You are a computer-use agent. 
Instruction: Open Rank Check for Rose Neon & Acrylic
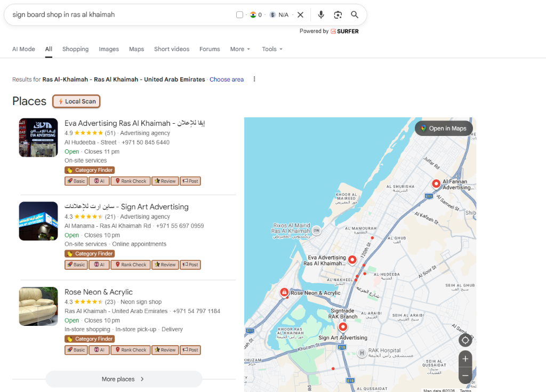tap(131, 350)
